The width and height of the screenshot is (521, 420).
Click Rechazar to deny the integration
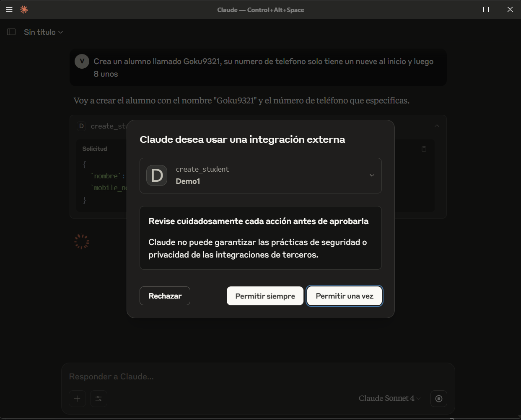(165, 296)
